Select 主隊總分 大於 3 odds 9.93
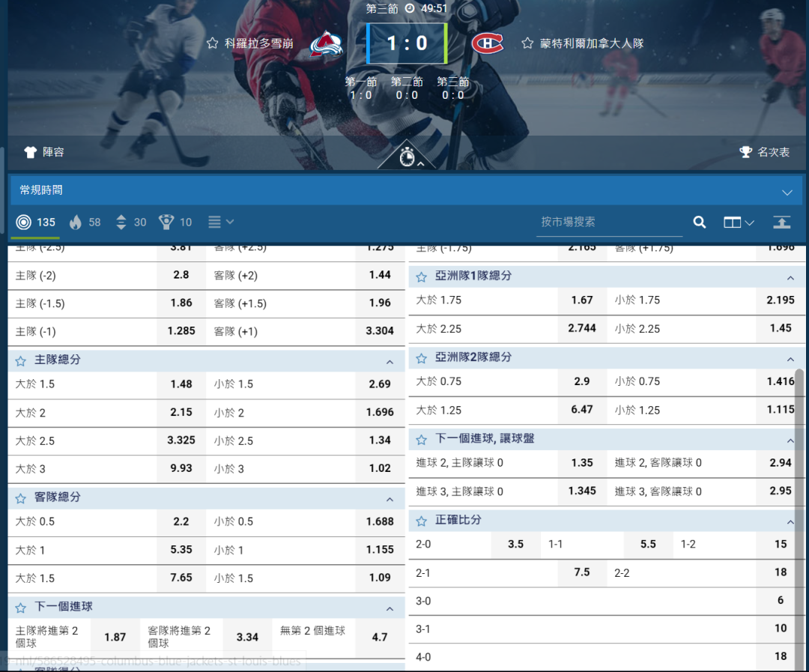The height and width of the screenshot is (672, 809). click(181, 469)
